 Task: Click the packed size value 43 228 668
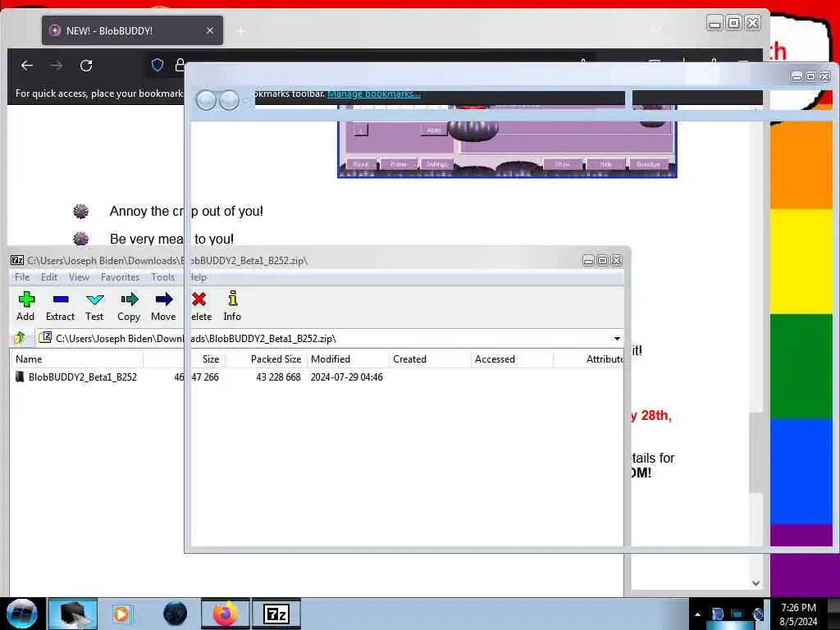click(x=278, y=377)
